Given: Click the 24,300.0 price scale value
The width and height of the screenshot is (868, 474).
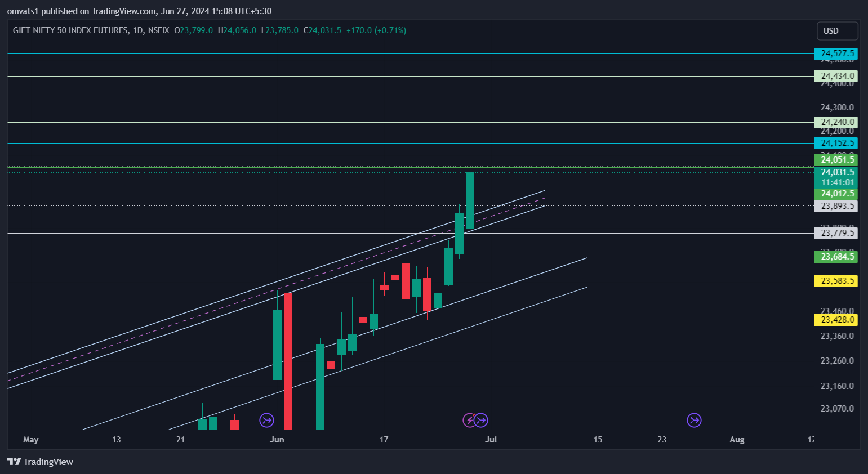Looking at the screenshot, I should (837, 108).
